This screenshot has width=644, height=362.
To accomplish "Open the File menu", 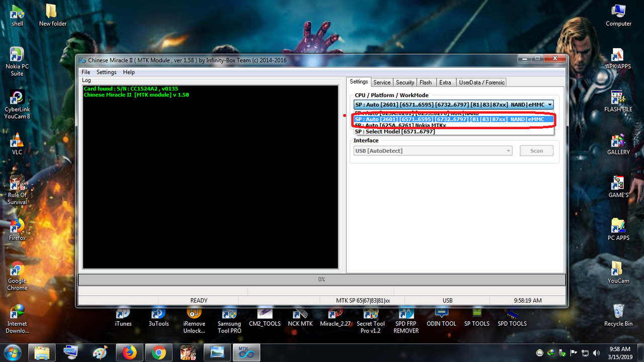I will pos(86,72).
